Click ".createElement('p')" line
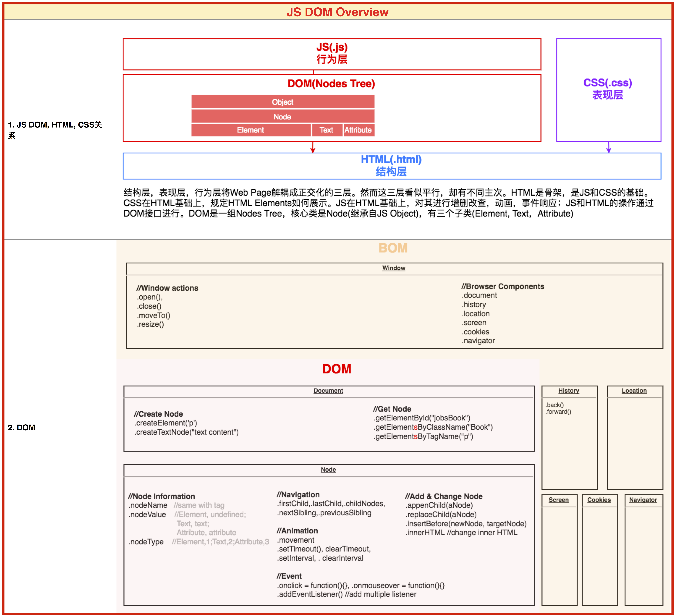 166,423
